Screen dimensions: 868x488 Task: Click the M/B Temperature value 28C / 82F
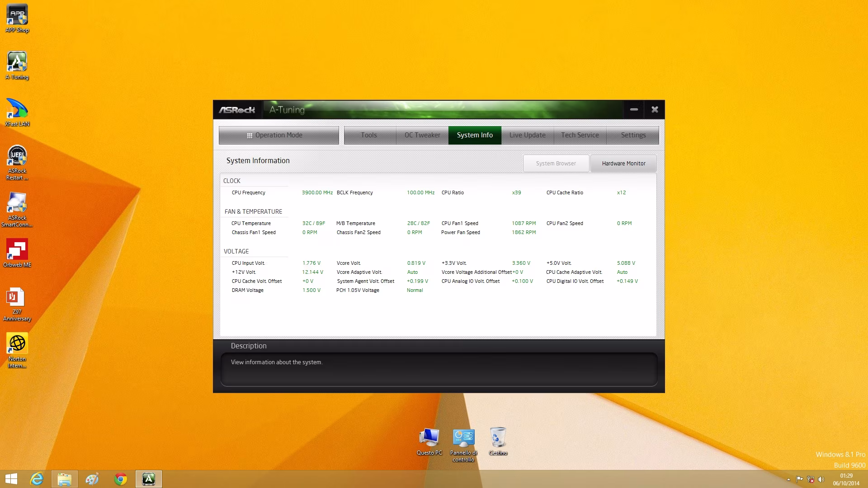click(419, 223)
